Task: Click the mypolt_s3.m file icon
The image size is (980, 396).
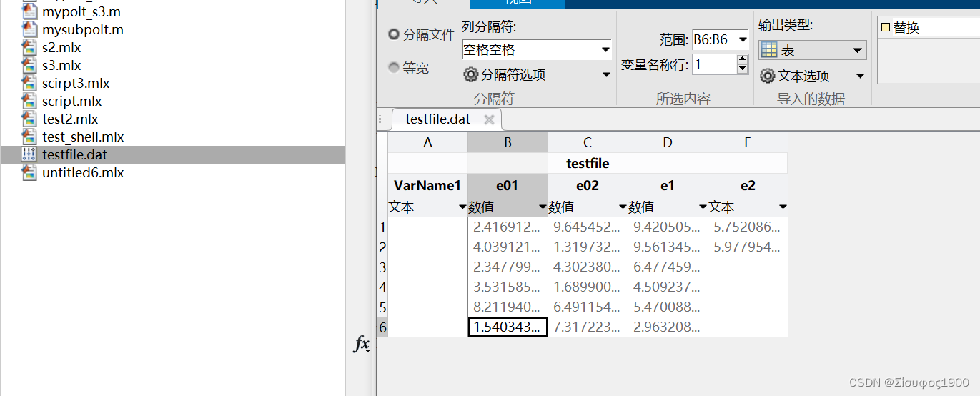Action: [x=29, y=11]
